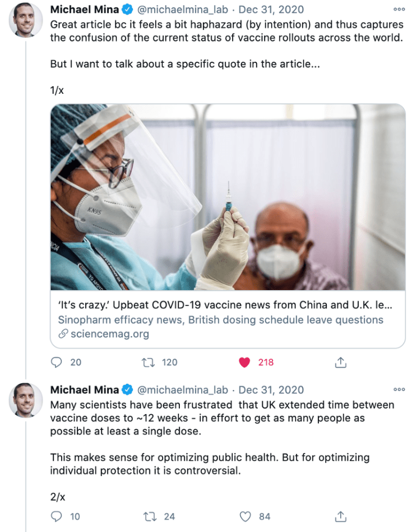412x532 pixels.
Task: Click the Dec 31, 2020 date on first tweet
Action: 271,10
